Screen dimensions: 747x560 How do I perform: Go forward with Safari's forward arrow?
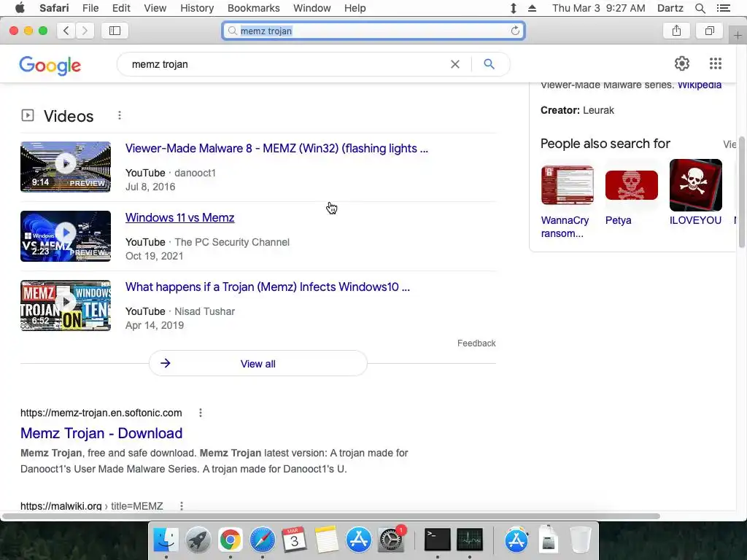(85, 31)
